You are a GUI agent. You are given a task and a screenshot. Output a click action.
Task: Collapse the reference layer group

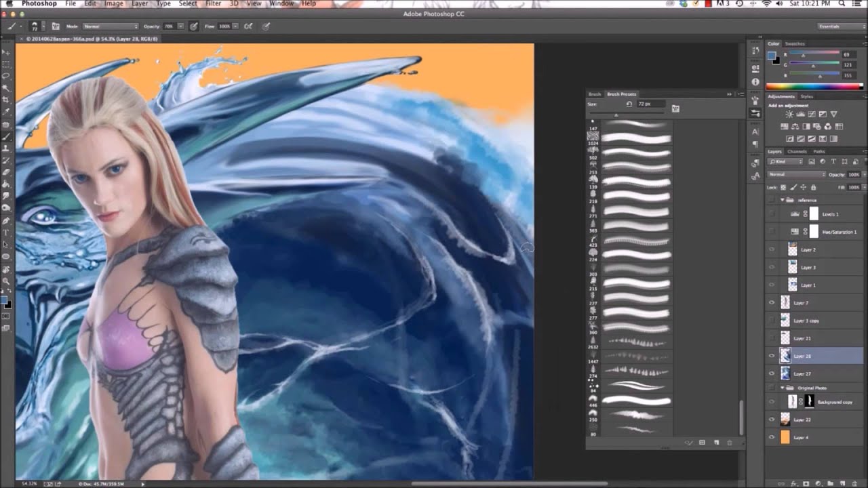[x=782, y=200]
